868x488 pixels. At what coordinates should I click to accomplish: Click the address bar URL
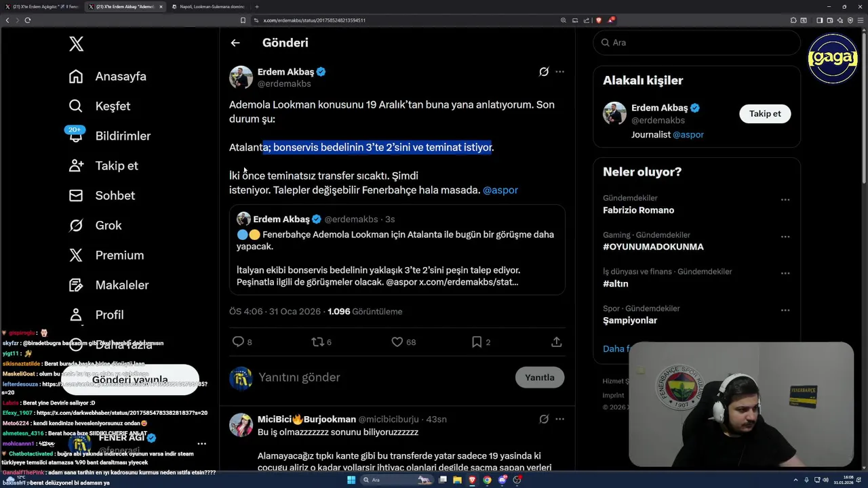(x=315, y=20)
